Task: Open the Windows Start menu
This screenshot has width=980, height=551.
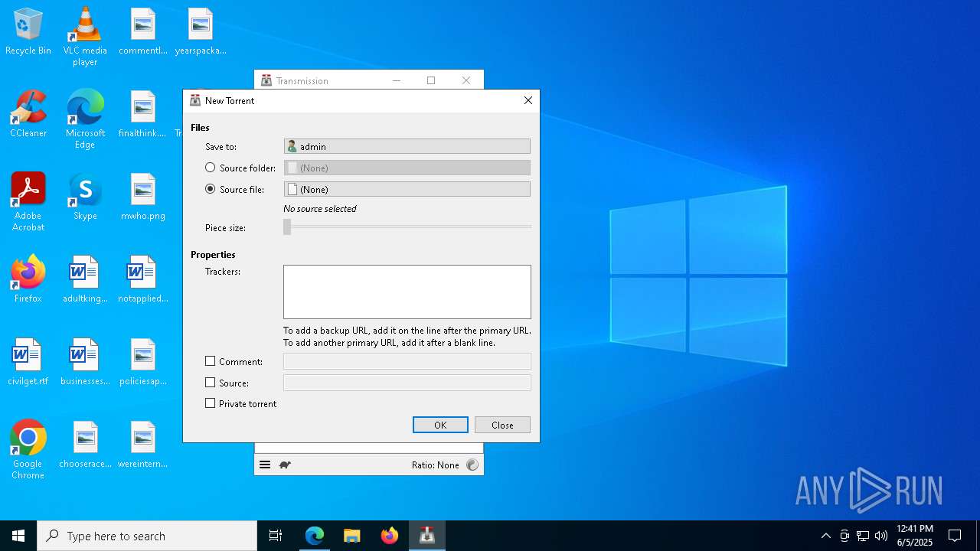Action: (18, 536)
